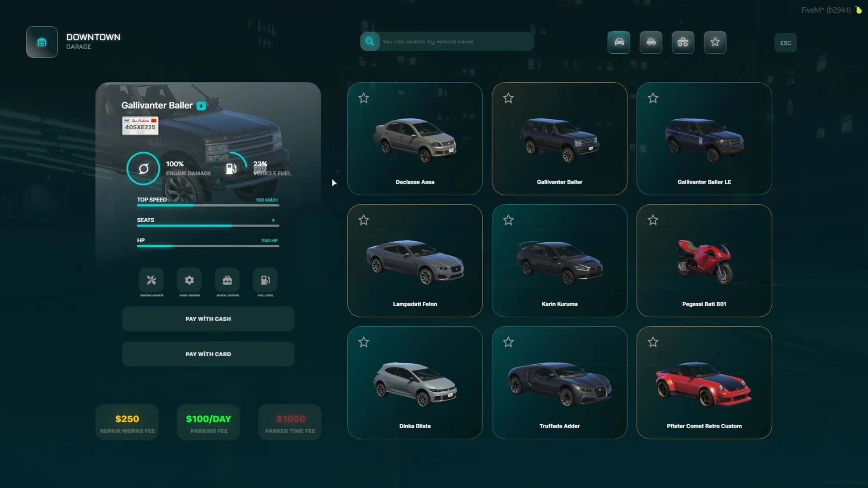Click the lightning badge beside Gallivanter Baller
The width and height of the screenshot is (868, 488).
click(201, 106)
